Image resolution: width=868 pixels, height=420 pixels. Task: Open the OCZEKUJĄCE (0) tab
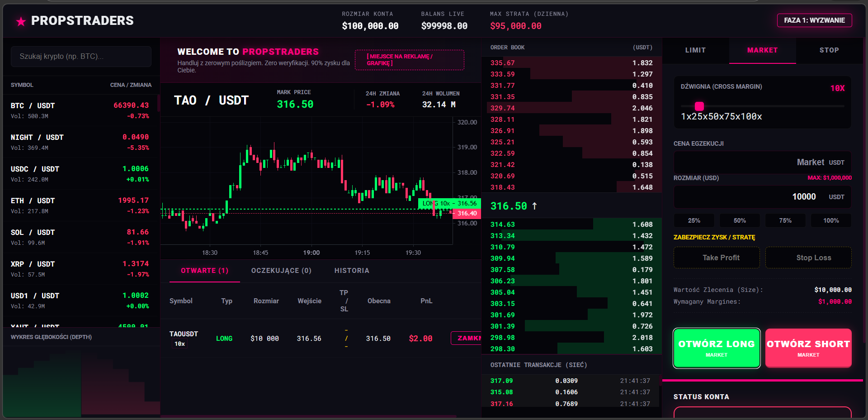coord(281,271)
